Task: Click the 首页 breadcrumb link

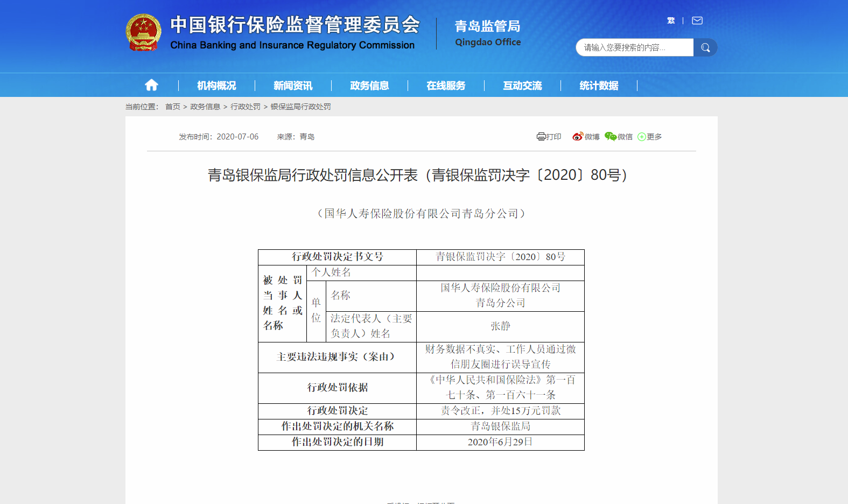Action: tap(172, 107)
